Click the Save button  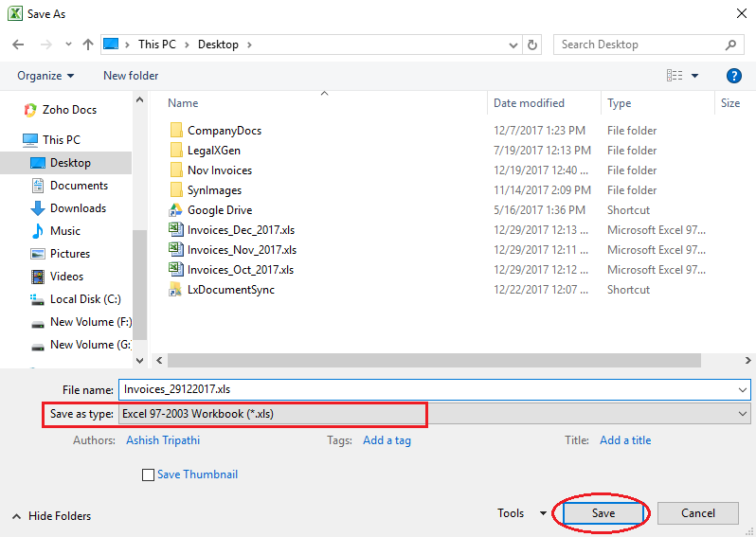[603, 513]
